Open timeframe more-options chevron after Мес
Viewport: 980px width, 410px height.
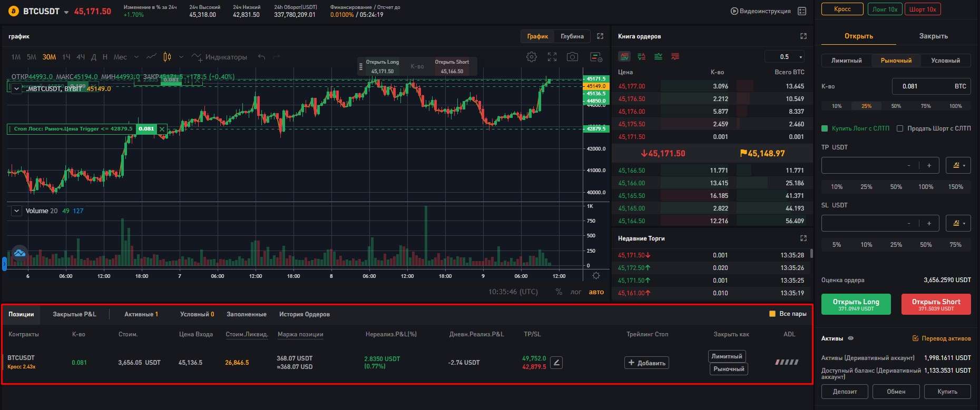(136, 57)
